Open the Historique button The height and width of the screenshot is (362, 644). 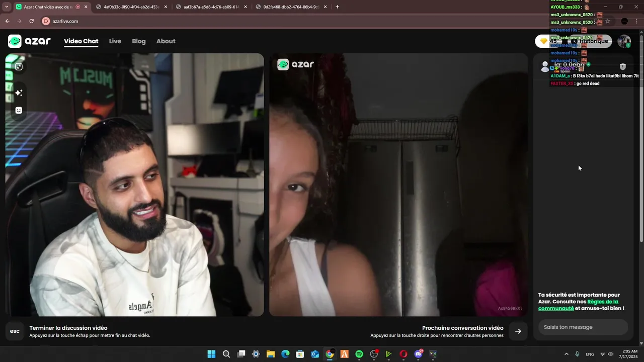(590, 41)
